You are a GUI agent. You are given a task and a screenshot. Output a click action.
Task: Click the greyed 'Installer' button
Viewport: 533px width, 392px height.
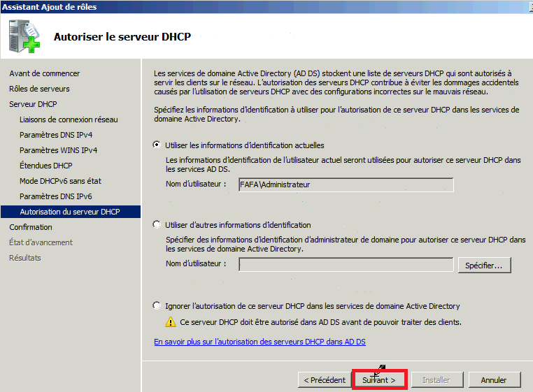click(437, 379)
